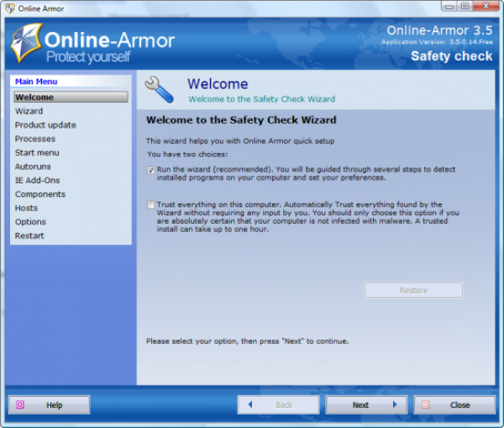Image resolution: width=504 pixels, height=428 pixels.
Task: Click the Back button label
Action: [x=284, y=404]
